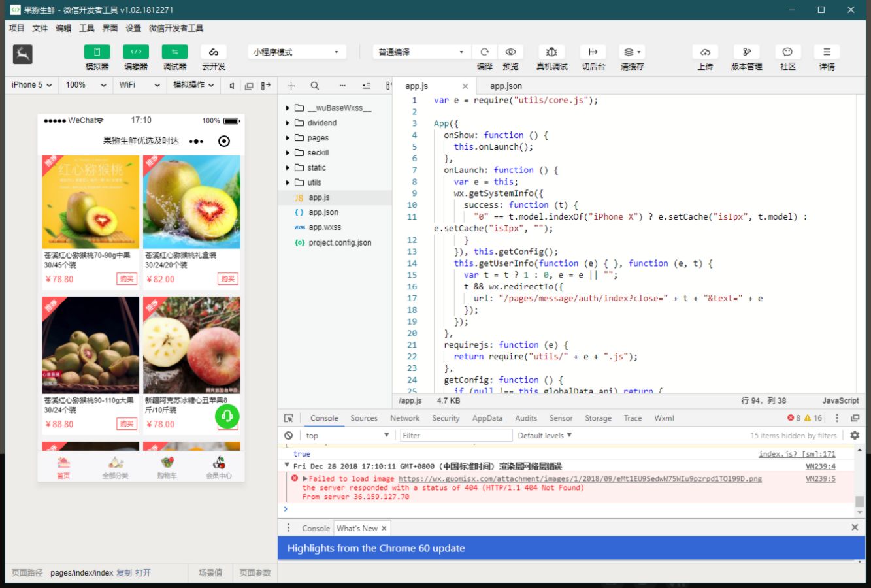Viewport: 871px width, 588px height.
Task: Switch to the Network devtools tab
Action: (x=405, y=418)
